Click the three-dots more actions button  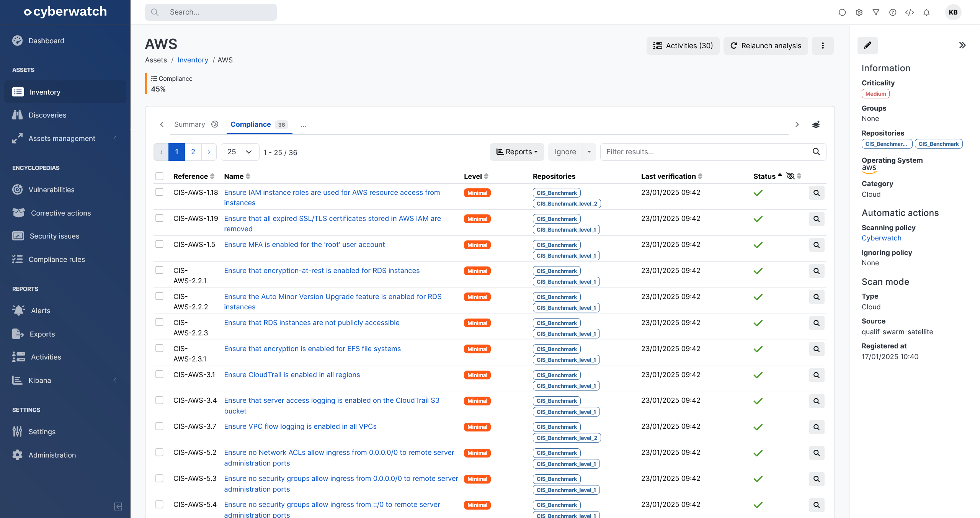[x=823, y=46]
